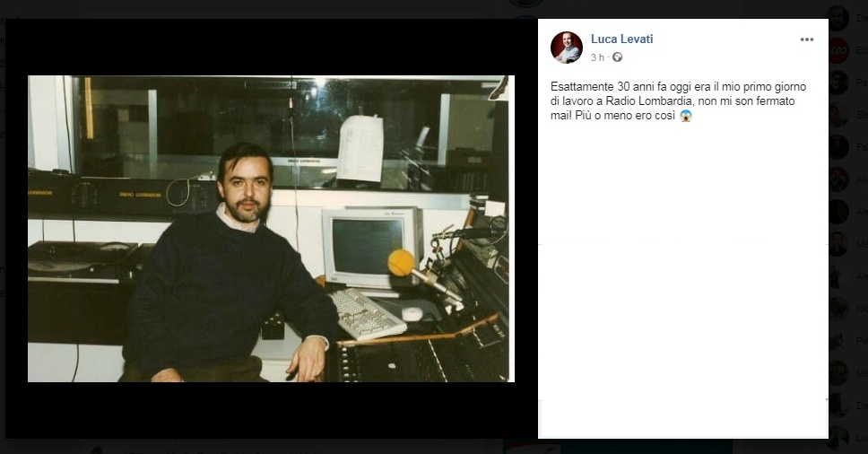Open chat avatar beside the name 'Nic'
The width and height of the screenshot is (868, 454).
[x=838, y=309]
